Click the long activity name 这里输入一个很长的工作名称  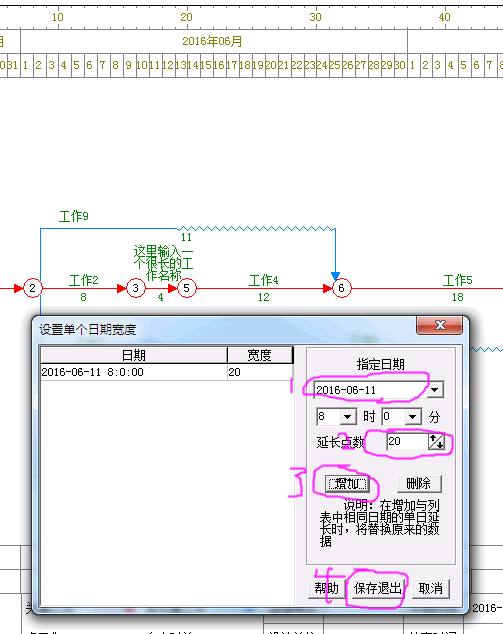pos(163,263)
